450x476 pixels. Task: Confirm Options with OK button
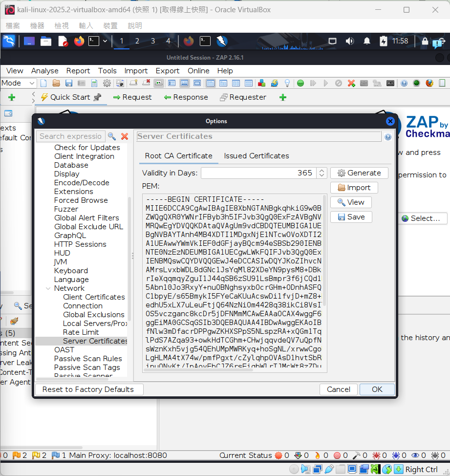tap(377, 389)
